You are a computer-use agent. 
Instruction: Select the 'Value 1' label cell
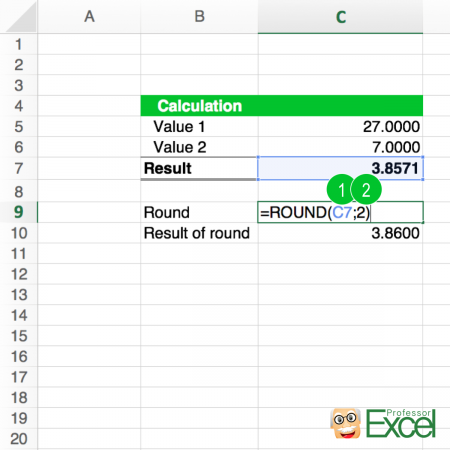click(199, 127)
